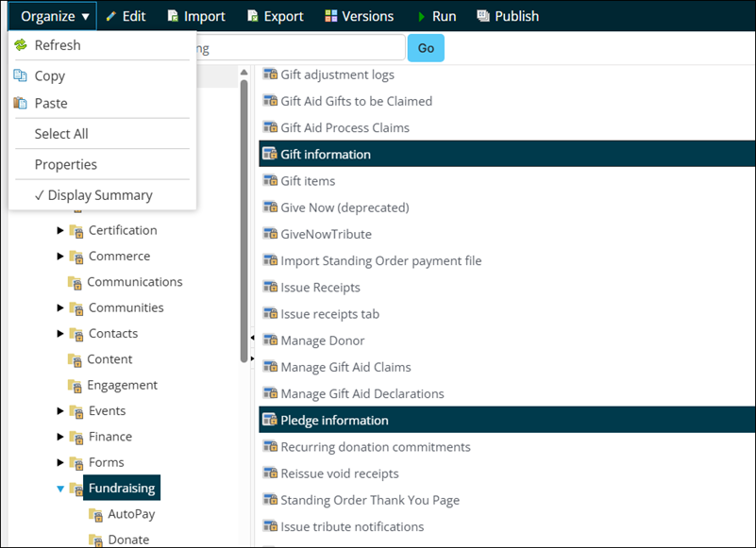Open Properties from the Organize menu
Image resolution: width=756 pixels, height=548 pixels.
click(65, 164)
